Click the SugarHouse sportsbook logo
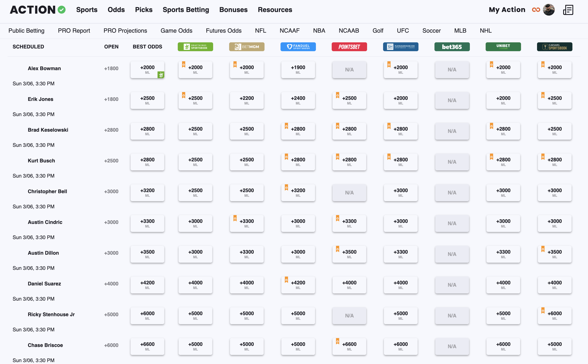 [401, 47]
